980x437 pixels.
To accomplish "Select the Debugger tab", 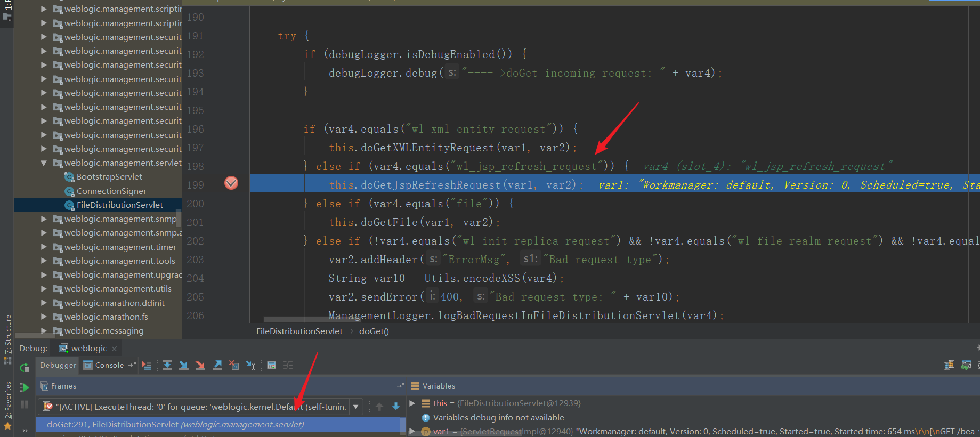I will pos(58,365).
